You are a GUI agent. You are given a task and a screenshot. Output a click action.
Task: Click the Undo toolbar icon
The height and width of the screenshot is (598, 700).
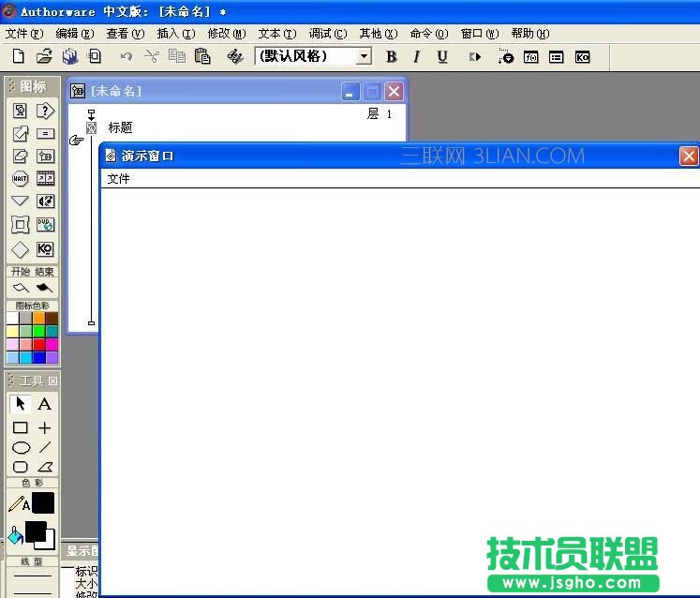[x=127, y=57]
